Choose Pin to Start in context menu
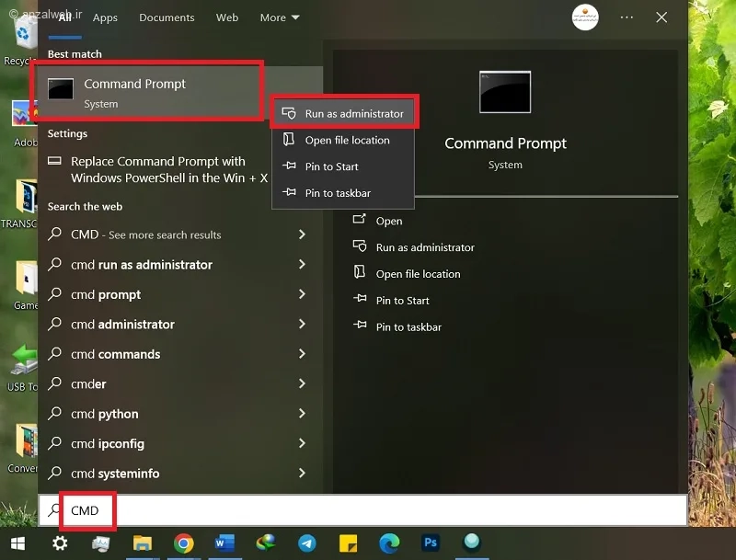Viewport: 736px width, 560px height. (343, 166)
